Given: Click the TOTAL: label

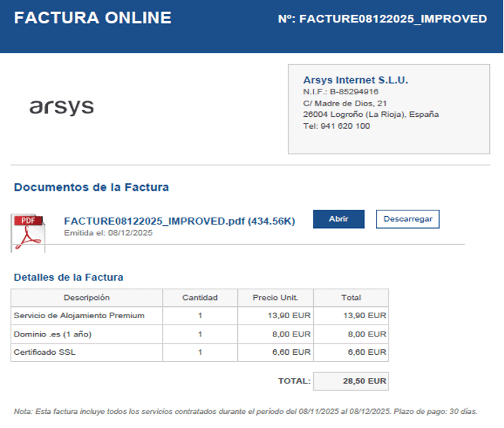Looking at the screenshot, I should 294,381.
